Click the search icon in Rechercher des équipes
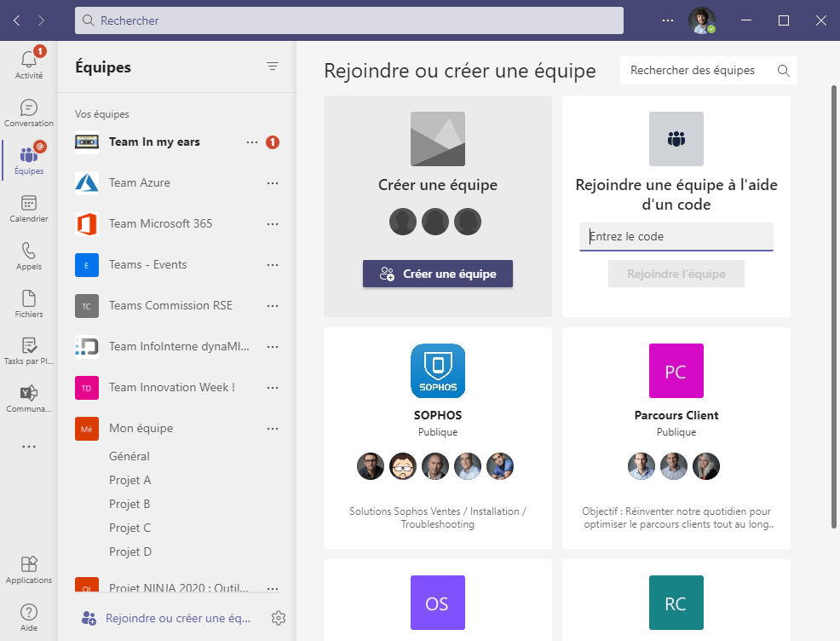The height and width of the screenshot is (641, 840). (783, 71)
